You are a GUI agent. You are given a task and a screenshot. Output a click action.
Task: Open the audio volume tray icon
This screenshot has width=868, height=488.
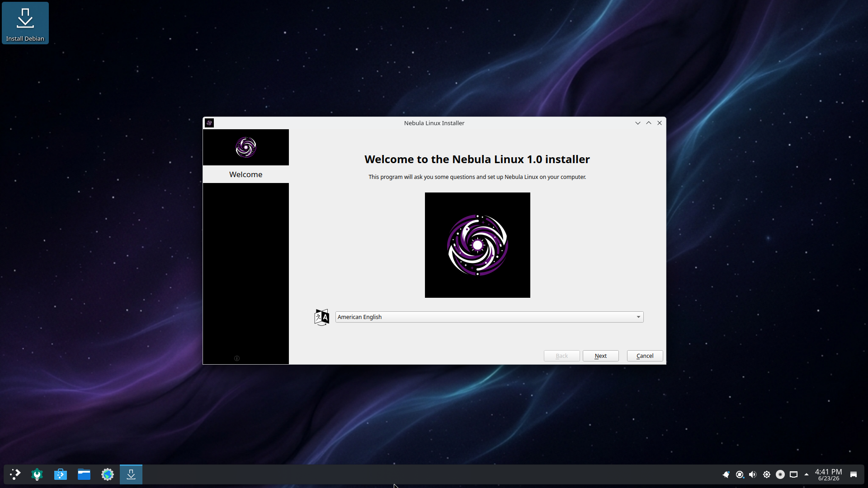point(753,474)
